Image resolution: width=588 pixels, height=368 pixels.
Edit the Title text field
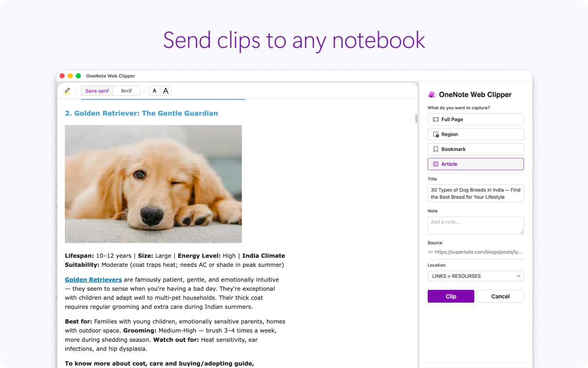tap(475, 193)
